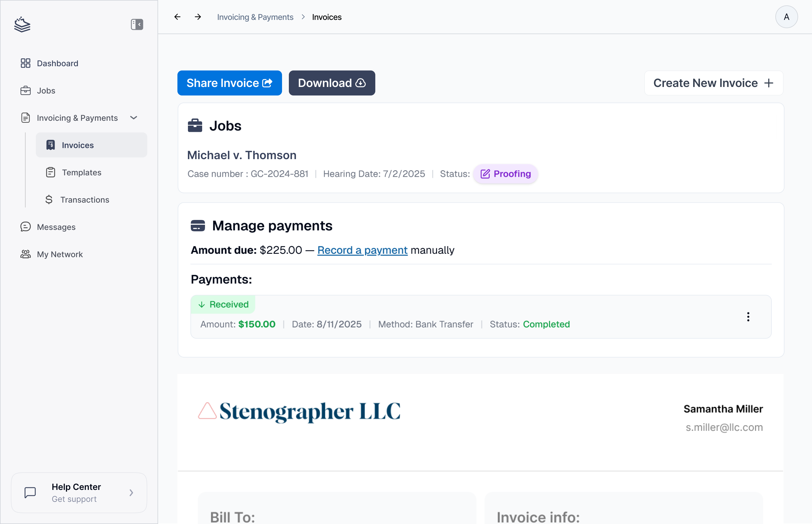Open the Help Center support panel
Screen dimensions: 812x524
click(79, 492)
